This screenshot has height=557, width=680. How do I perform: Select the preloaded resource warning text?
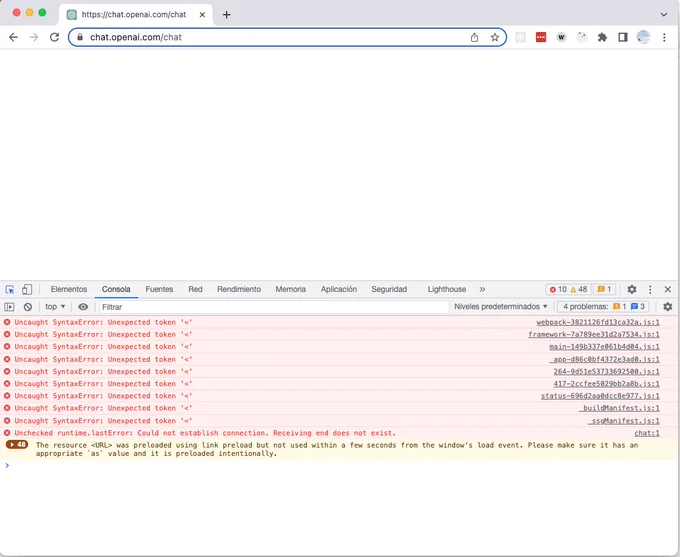coord(337,449)
